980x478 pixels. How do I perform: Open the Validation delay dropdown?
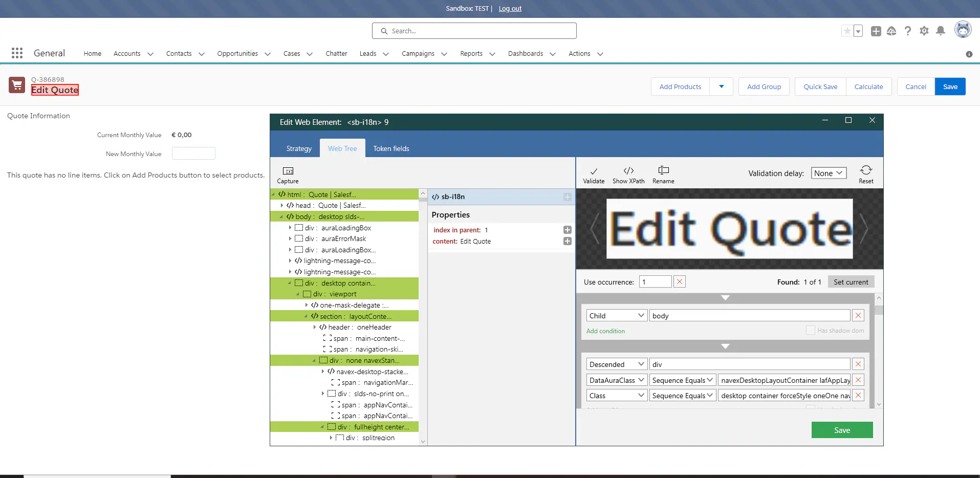point(829,173)
